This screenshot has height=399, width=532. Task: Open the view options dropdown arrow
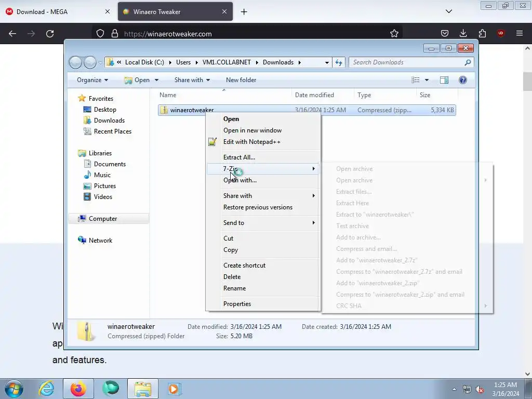(x=427, y=80)
